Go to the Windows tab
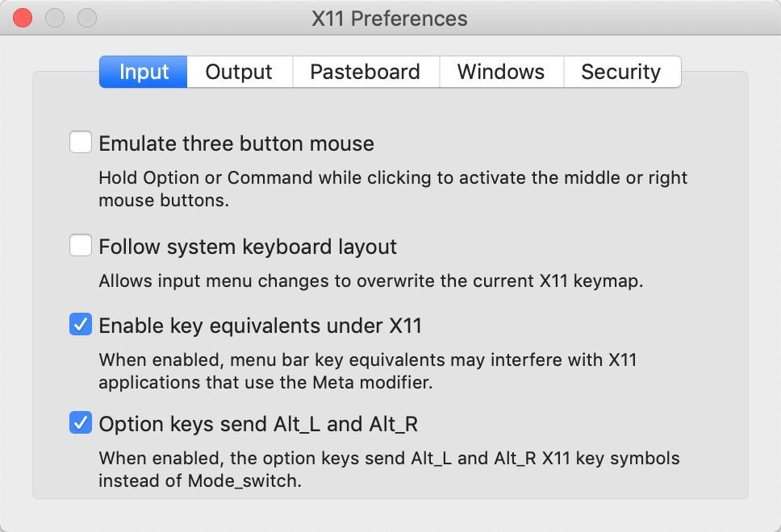Viewport: 781px width, 532px height. (x=500, y=72)
